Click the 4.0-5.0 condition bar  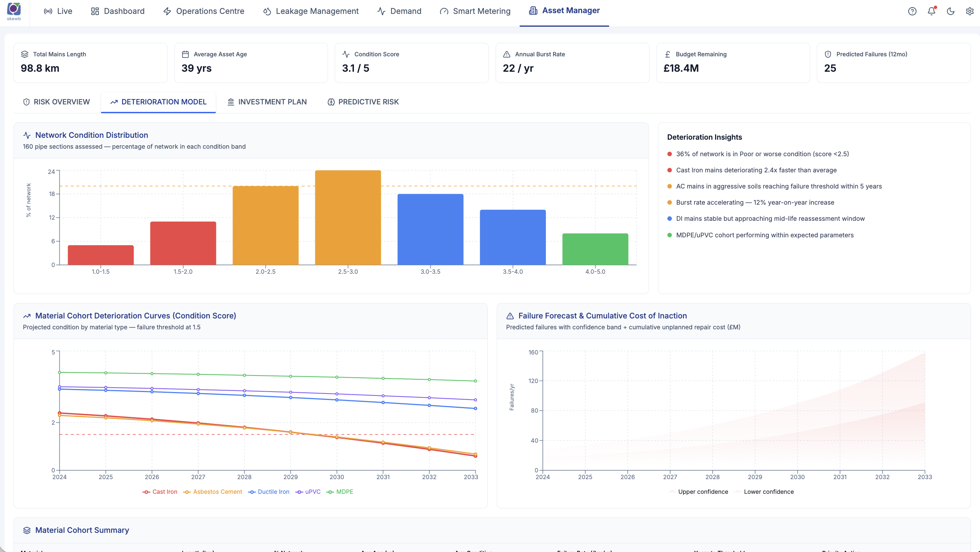pyautogui.click(x=595, y=249)
